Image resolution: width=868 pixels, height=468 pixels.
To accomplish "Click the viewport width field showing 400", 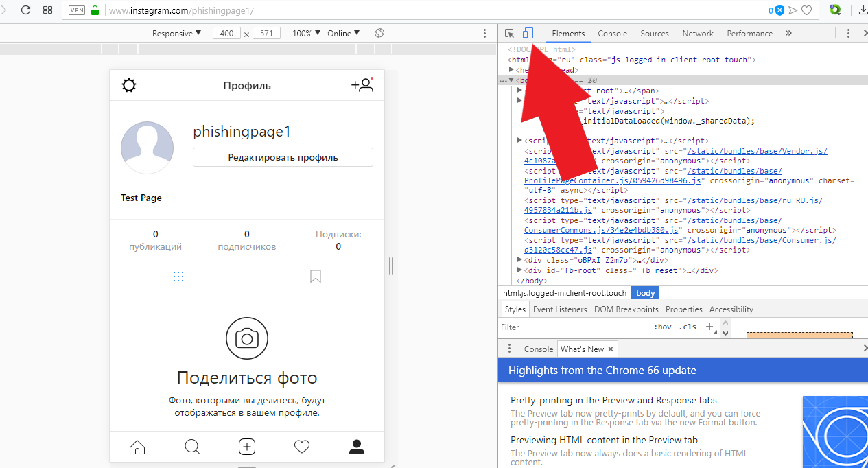I will (x=226, y=34).
